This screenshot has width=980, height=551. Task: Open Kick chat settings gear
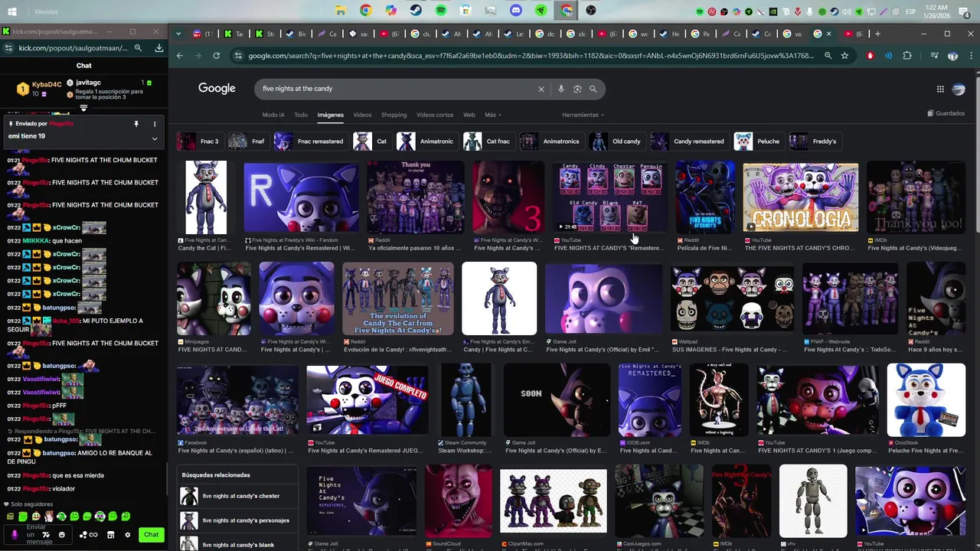point(128,535)
